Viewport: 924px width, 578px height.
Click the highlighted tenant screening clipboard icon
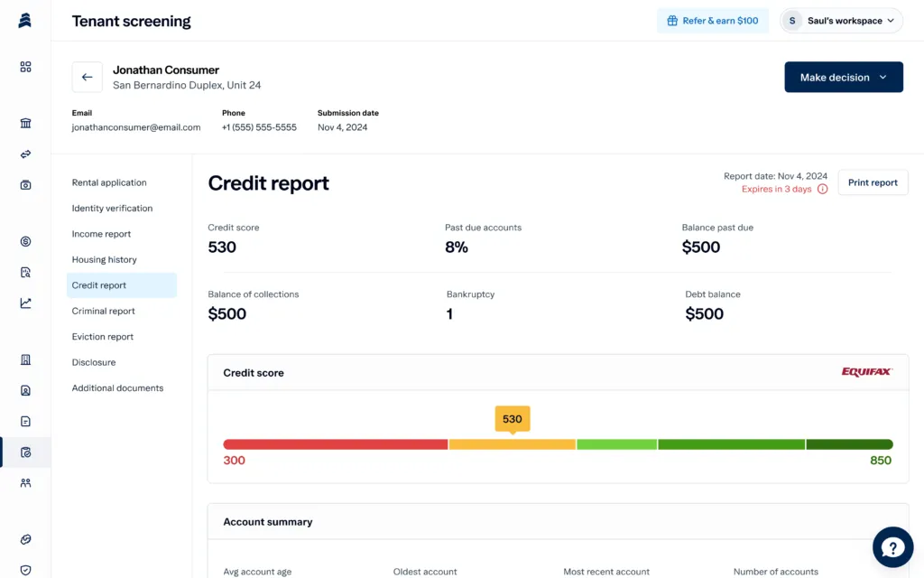pyautogui.click(x=24, y=452)
